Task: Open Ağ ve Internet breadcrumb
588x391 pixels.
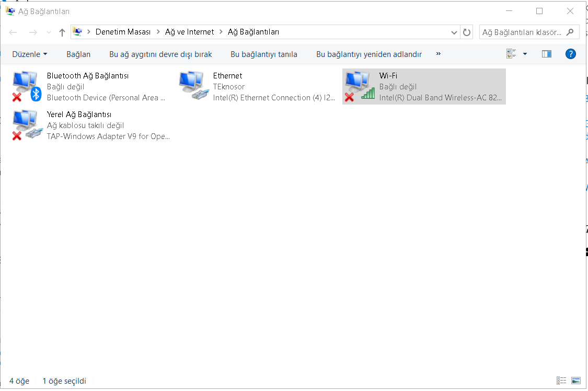Action: coord(189,32)
